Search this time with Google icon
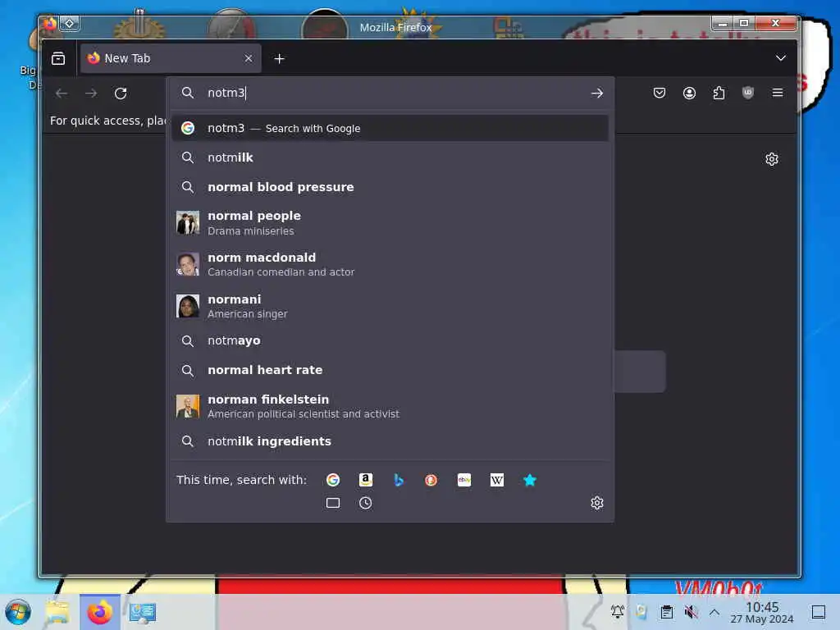The image size is (840, 630). (333, 480)
